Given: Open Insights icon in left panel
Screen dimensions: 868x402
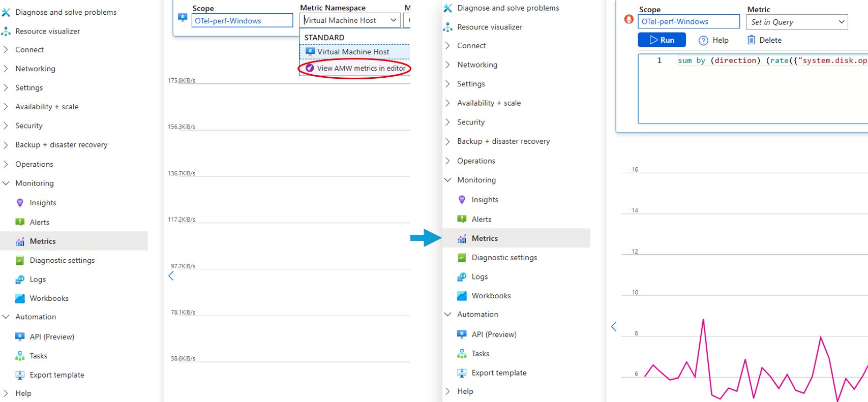Looking at the screenshot, I should click(20, 203).
